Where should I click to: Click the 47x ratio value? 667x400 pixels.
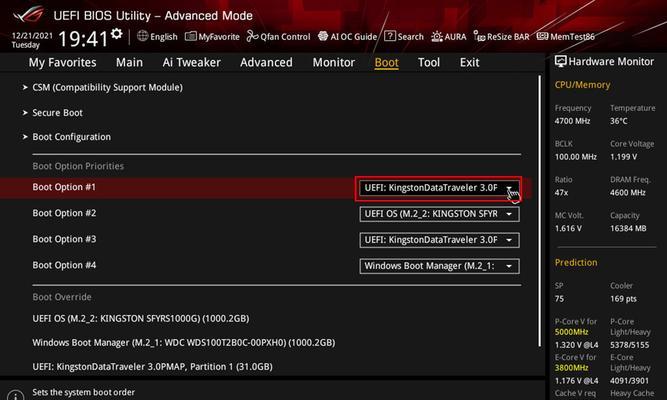[561, 193]
